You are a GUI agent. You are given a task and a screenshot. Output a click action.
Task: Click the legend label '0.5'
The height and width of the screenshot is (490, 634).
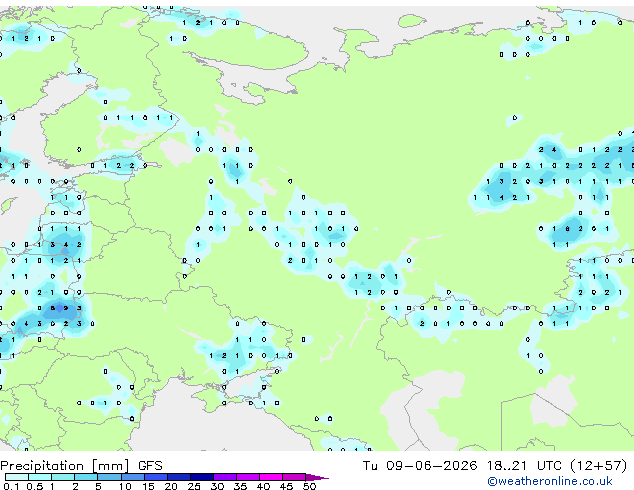tap(34, 486)
